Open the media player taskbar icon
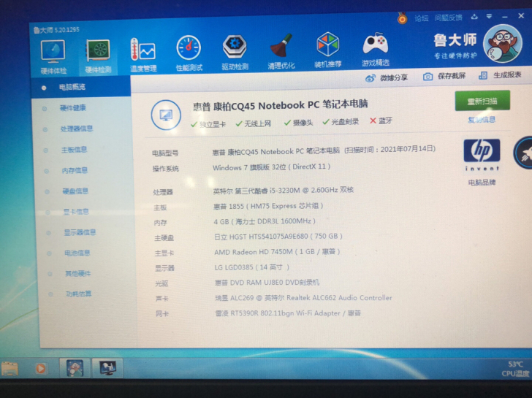 (x=41, y=368)
